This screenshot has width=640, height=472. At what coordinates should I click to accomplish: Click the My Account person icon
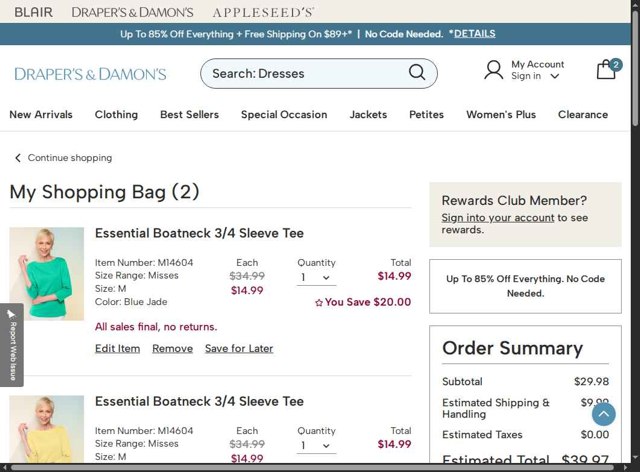493,70
